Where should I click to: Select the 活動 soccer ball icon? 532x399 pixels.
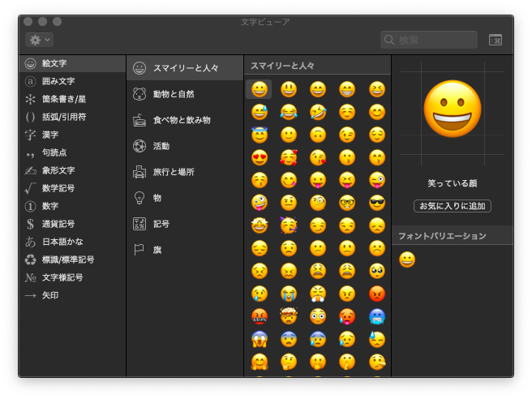pos(139,146)
